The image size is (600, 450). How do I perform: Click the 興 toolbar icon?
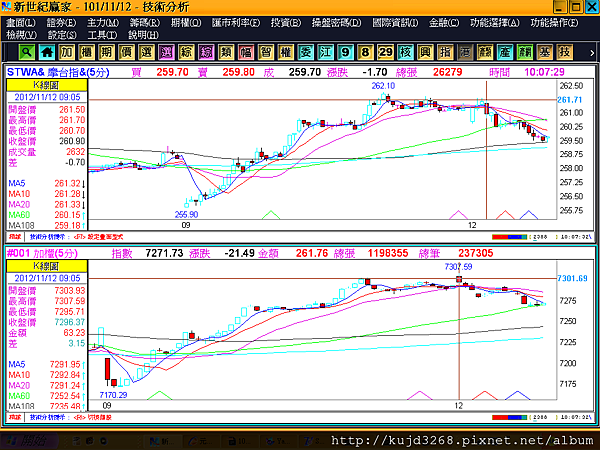click(425, 52)
